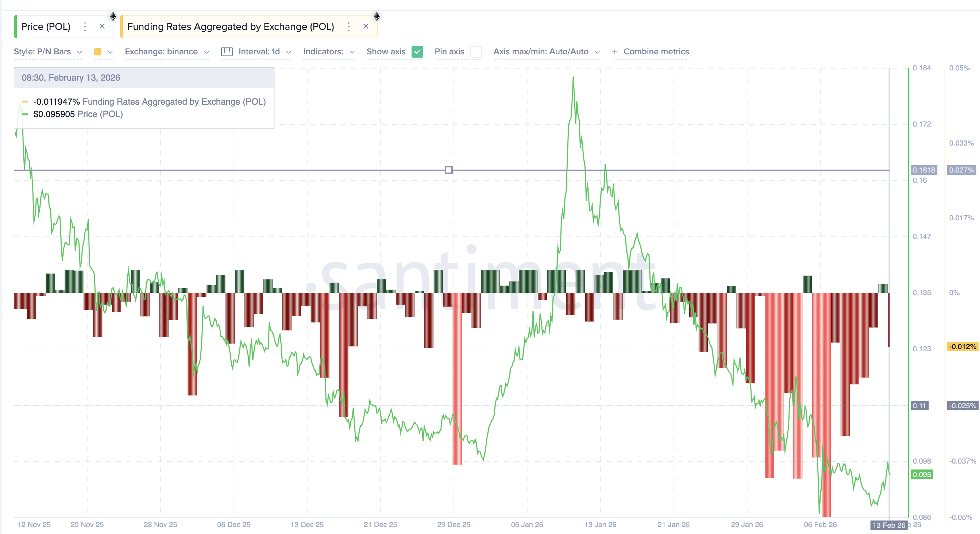Screen dimensions: 980x534
Task: Enable the Pin axis checkbox
Action: pos(476,52)
